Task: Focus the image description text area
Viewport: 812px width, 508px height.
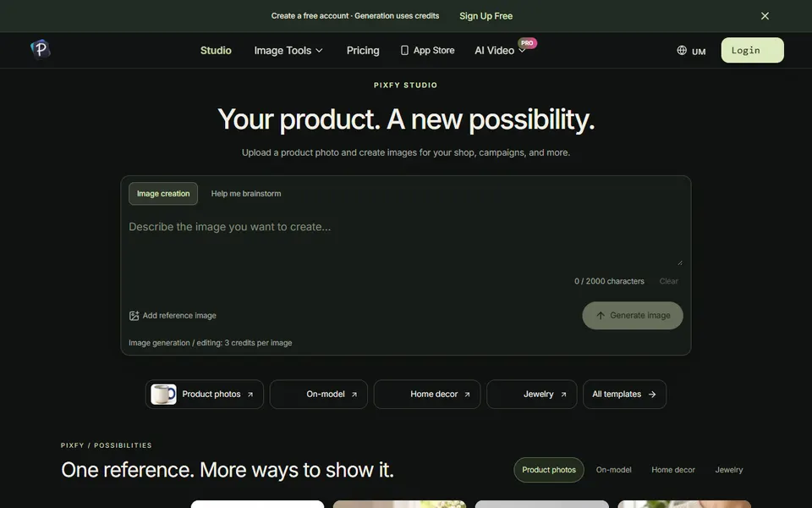Action: pyautogui.click(x=406, y=241)
